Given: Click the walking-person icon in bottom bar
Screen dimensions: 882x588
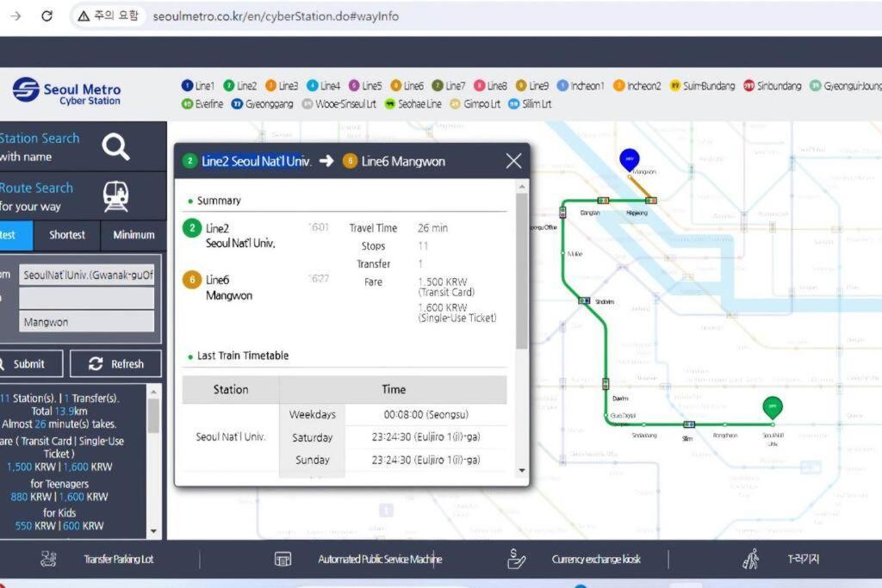Looking at the screenshot, I should pyautogui.click(x=750, y=559).
